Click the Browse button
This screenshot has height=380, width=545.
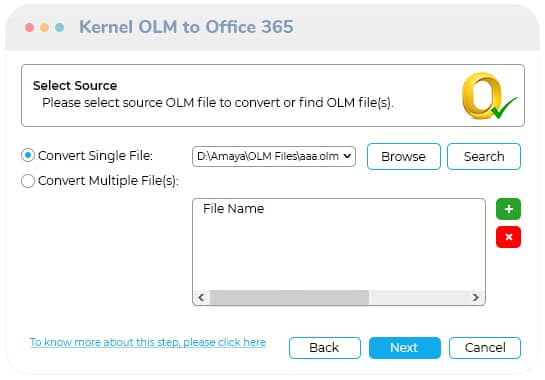click(404, 156)
